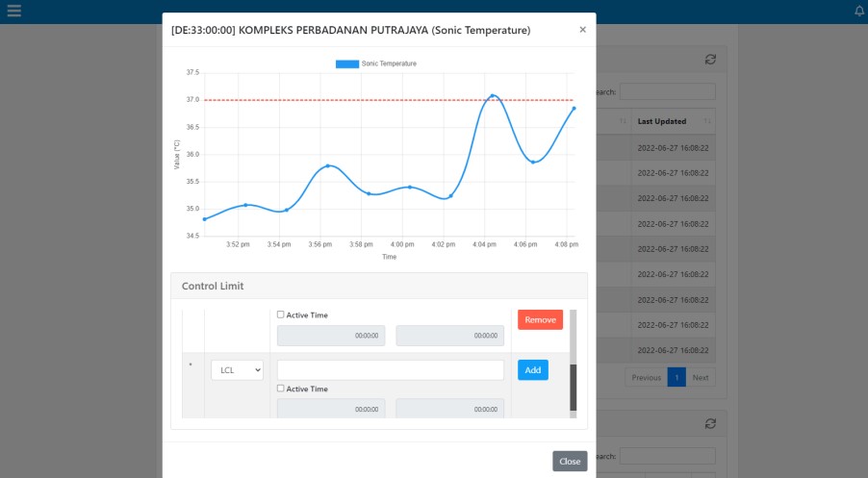Click the control limit value input field
The height and width of the screenshot is (478, 868).
tap(391, 370)
